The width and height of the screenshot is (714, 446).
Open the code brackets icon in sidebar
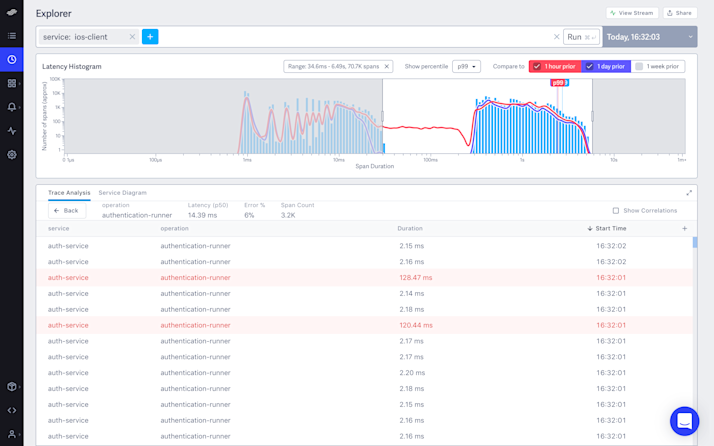[x=11, y=410]
